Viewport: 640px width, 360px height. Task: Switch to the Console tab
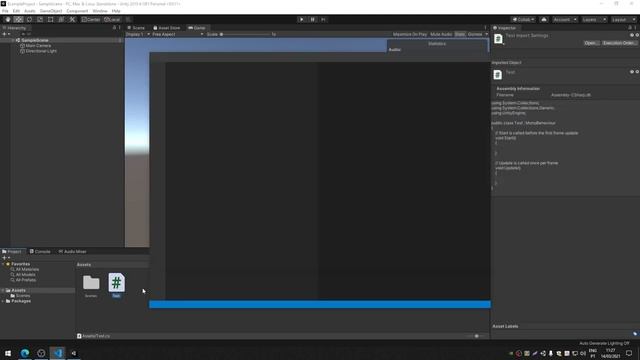pos(40,251)
